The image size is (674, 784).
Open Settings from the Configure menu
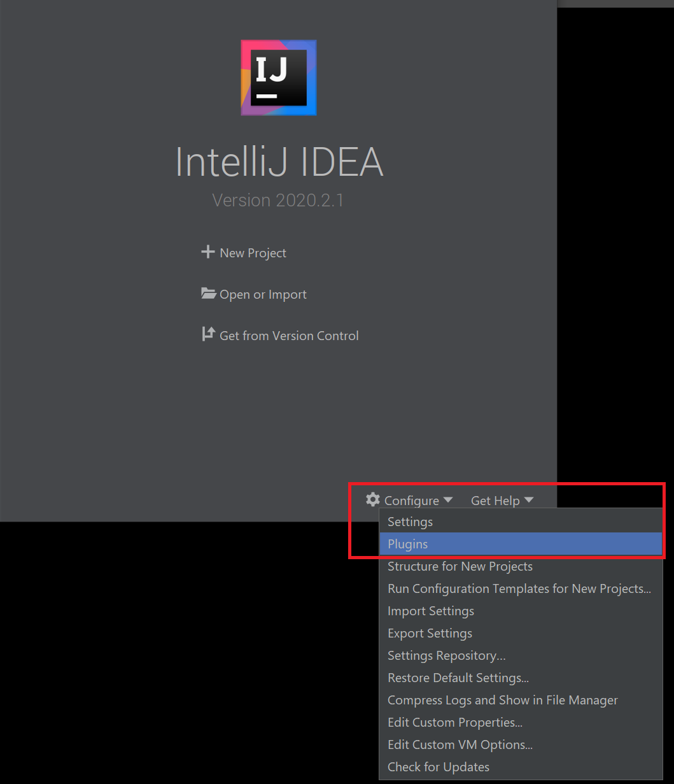[521, 522]
